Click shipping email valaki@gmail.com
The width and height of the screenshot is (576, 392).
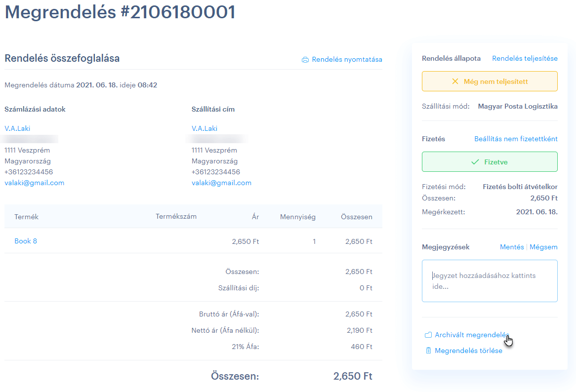(x=221, y=183)
